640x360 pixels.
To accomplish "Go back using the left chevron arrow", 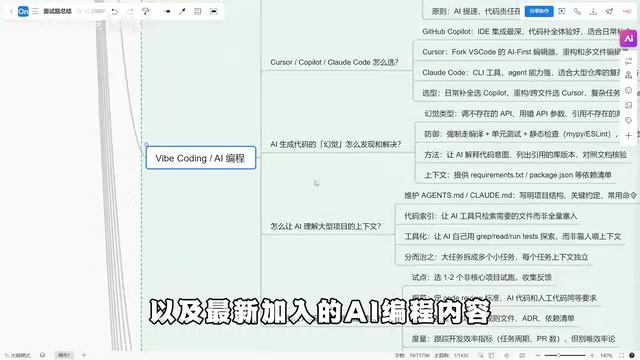I will click(x=11, y=11).
